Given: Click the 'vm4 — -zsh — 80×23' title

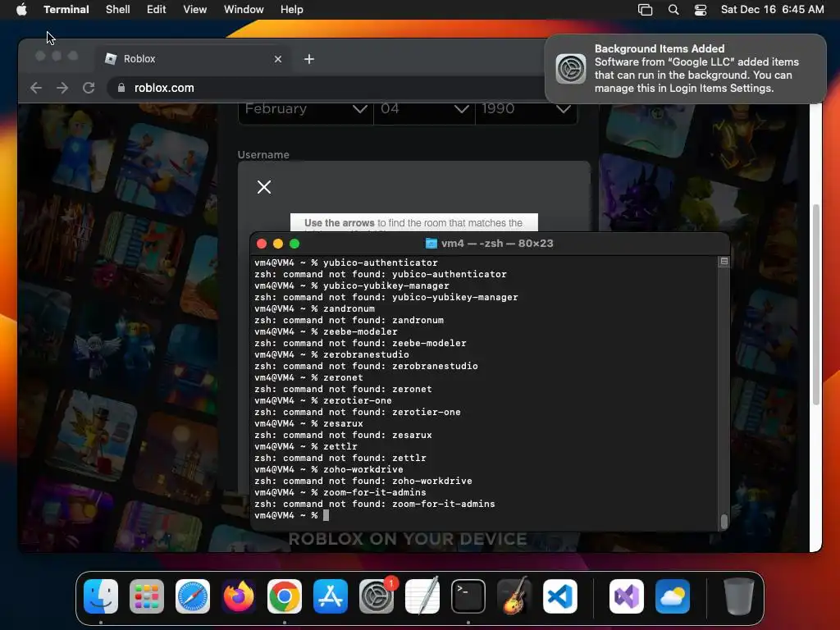Looking at the screenshot, I should click(497, 243).
